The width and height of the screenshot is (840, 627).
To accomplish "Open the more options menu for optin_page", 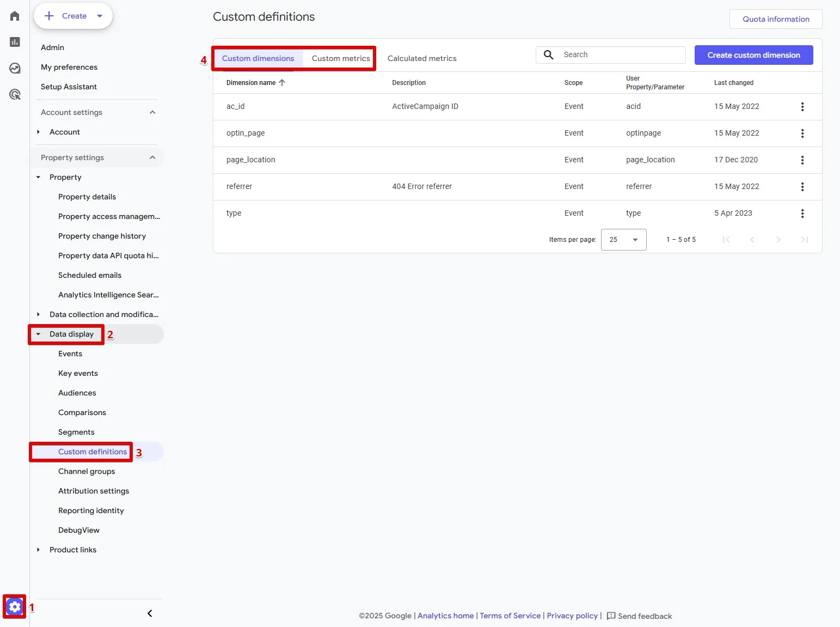I will (802, 133).
